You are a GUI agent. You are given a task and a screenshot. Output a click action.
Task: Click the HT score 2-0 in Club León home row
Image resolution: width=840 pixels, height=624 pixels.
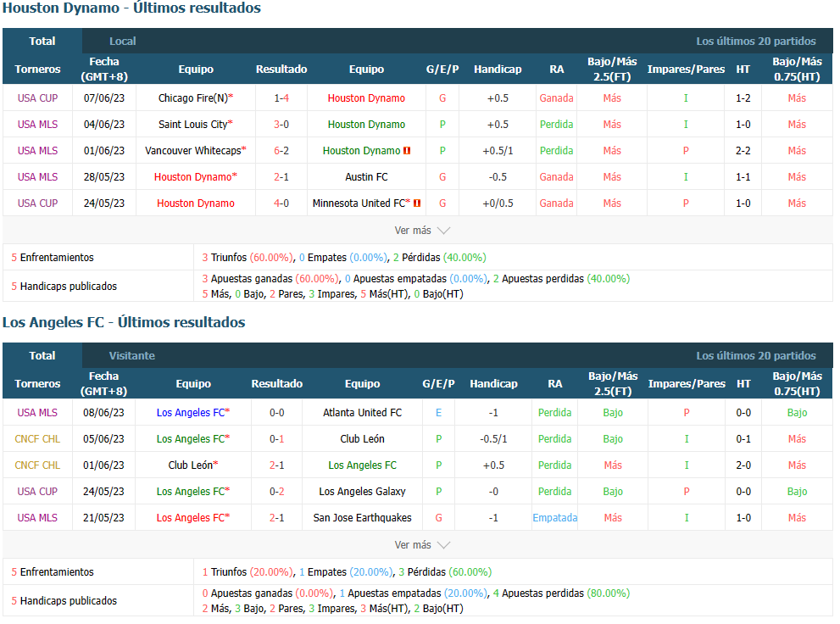(x=743, y=465)
